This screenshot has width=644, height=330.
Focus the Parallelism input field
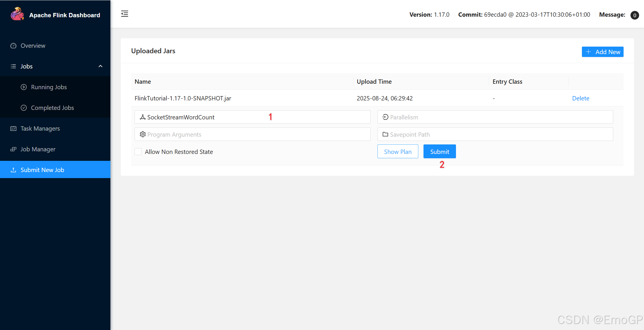point(495,117)
